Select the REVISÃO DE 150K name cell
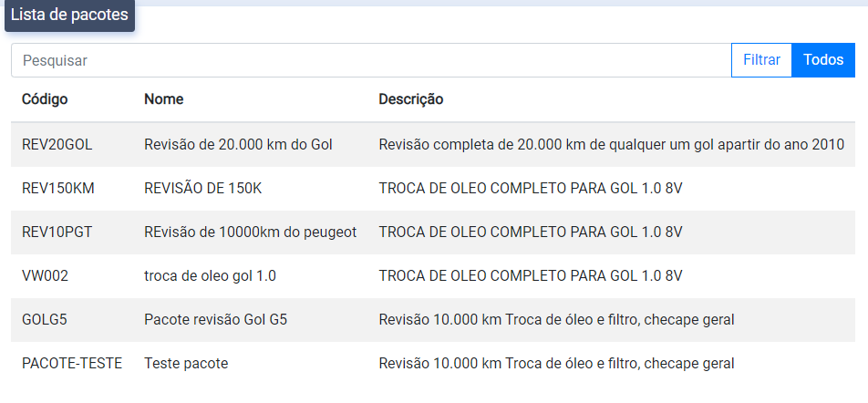 tap(202, 188)
